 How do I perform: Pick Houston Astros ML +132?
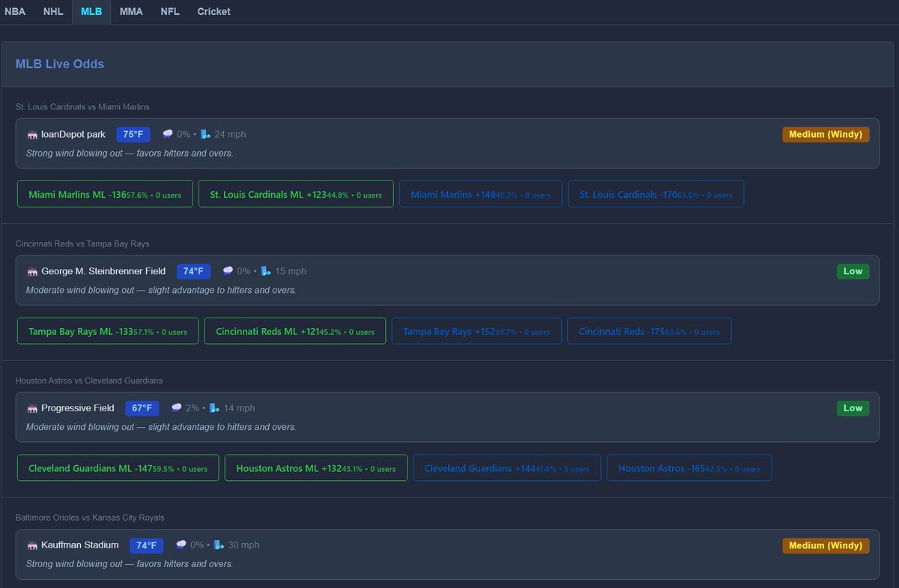(x=316, y=468)
